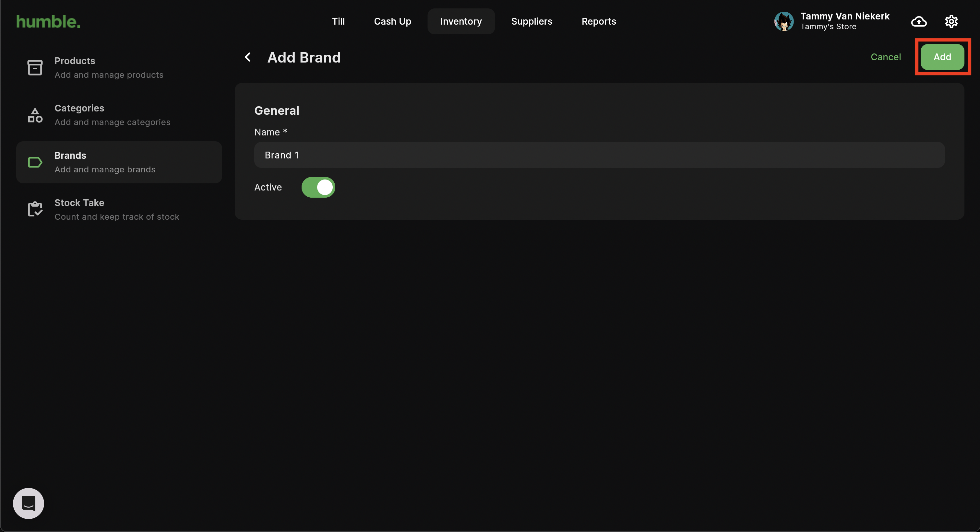This screenshot has height=532, width=980.
Task: Click the Cancel link
Action: pyautogui.click(x=885, y=57)
